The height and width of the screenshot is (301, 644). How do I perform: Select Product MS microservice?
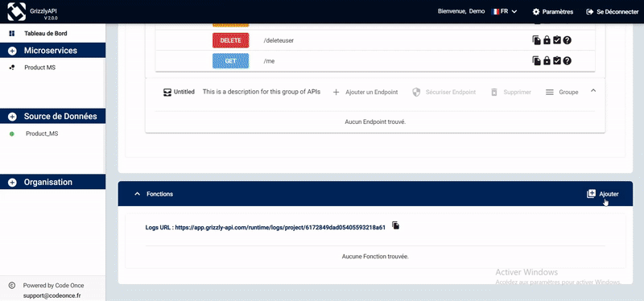39,68
